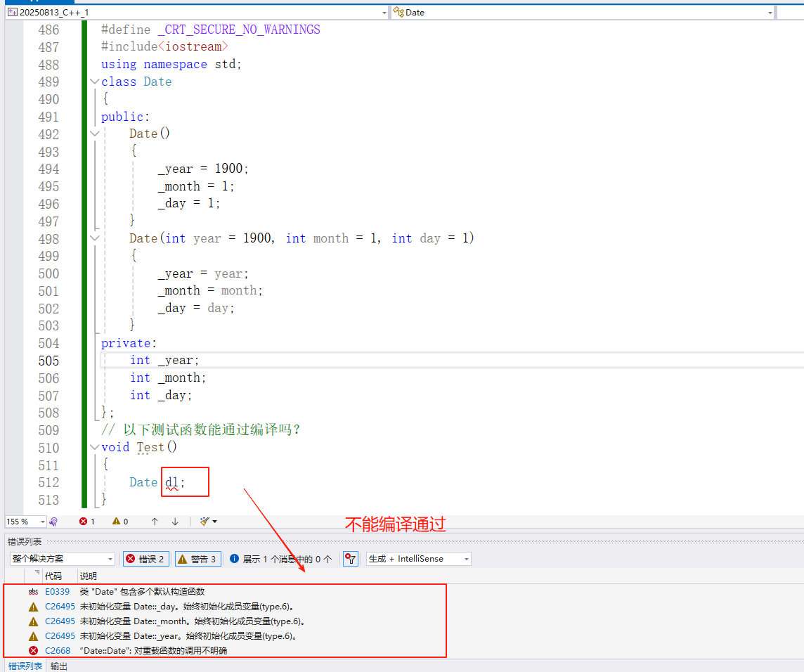The width and height of the screenshot is (804, 672).
Task: Click line number 498 in the gutter
Action: [x=48, y=239]
